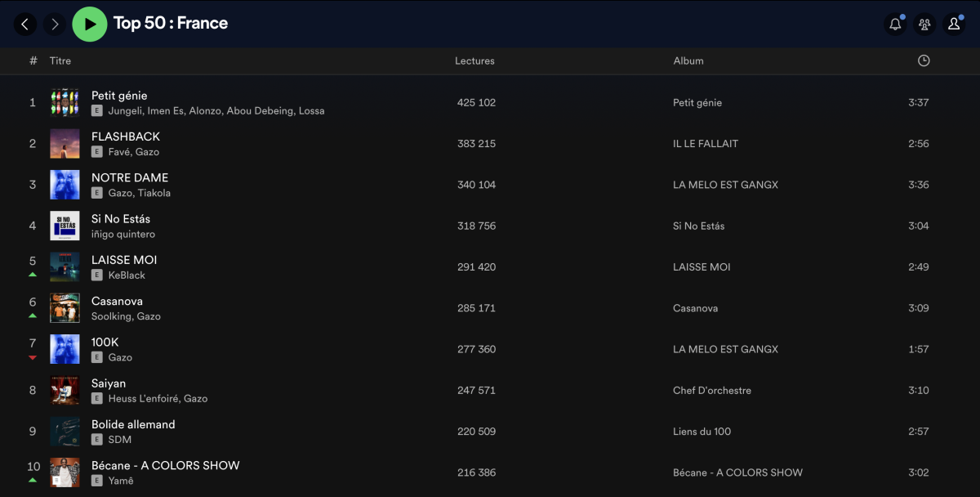Open artist KeBlack under LAISSE MOI

point(127,275)
